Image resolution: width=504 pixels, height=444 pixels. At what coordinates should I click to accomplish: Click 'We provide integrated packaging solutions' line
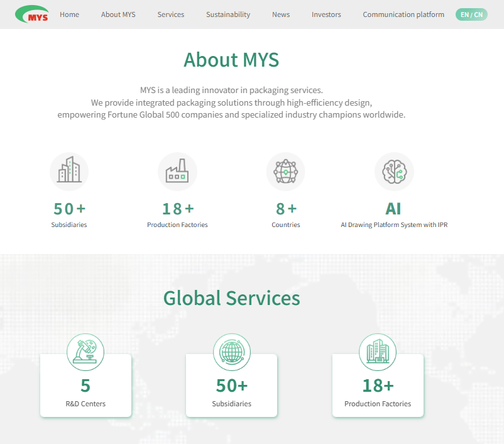tap(231, 103)
